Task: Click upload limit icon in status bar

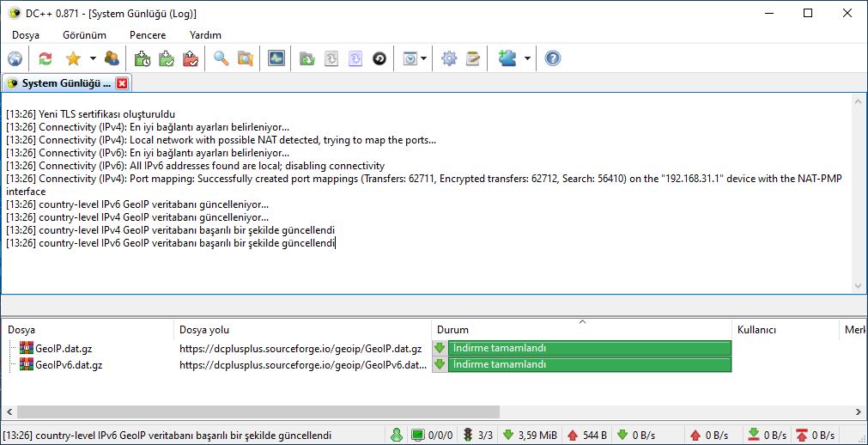Action: point(801,435)
